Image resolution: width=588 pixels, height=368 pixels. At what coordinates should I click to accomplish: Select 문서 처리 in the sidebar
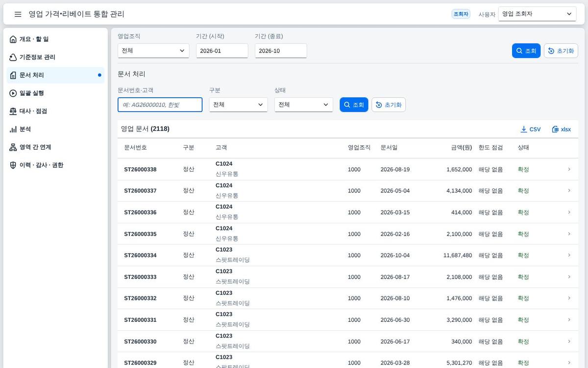[x=55, y=75]
